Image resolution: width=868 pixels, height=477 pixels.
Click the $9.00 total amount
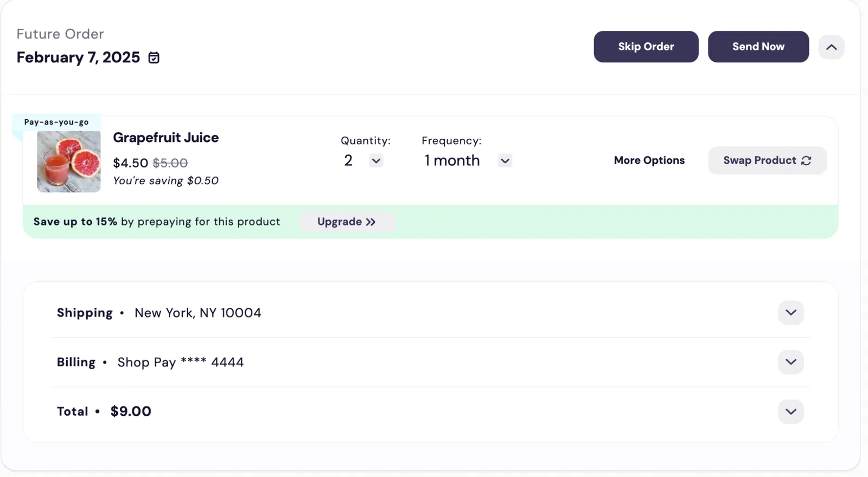[131, 411]
